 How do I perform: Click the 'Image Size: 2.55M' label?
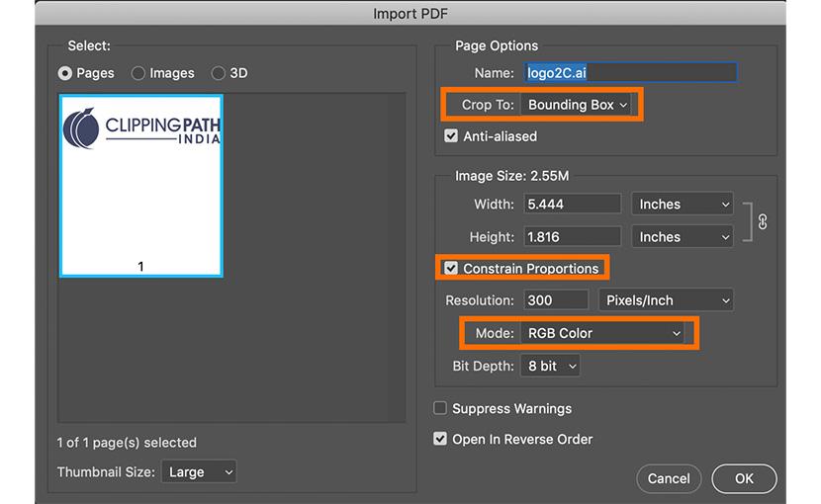511,176
